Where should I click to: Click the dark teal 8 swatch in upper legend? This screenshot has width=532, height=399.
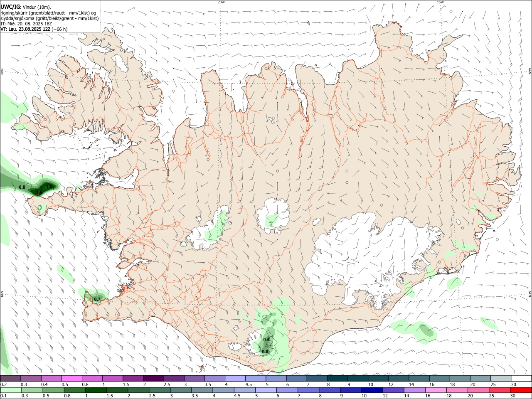tap(337, 378)
